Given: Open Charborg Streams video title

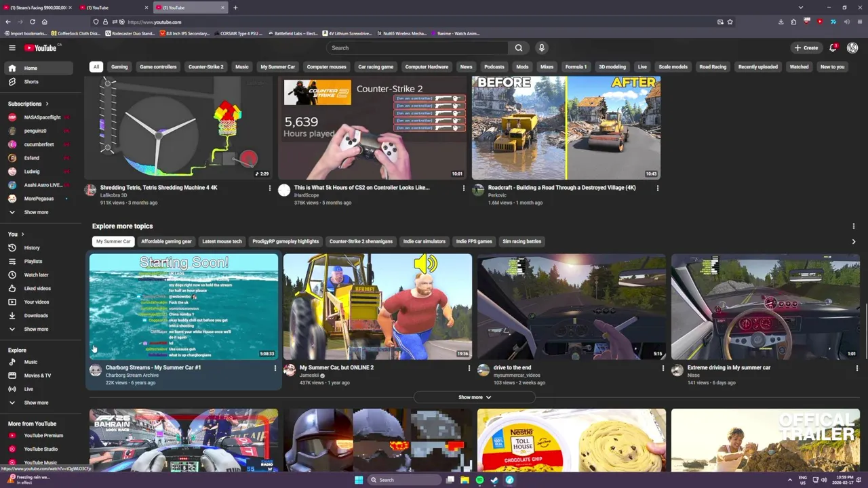Looking at the screenshot, I should click(x=153, y=367).
